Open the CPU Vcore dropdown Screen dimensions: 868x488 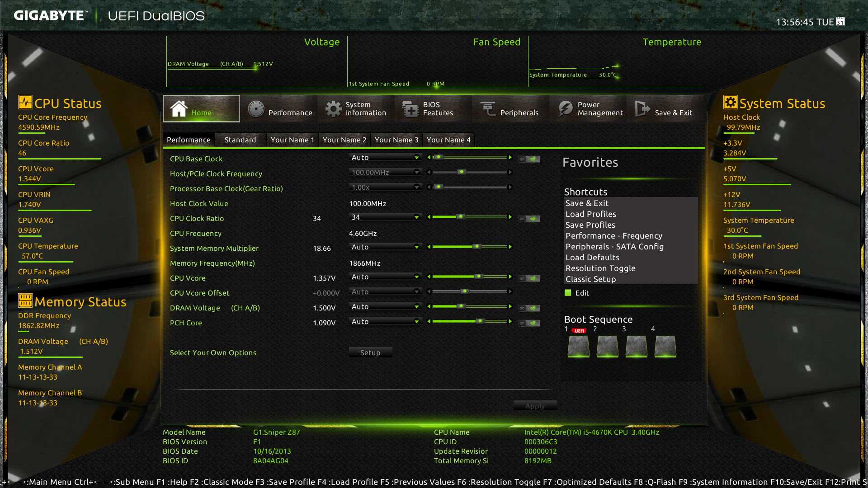(x=385, y=277)
